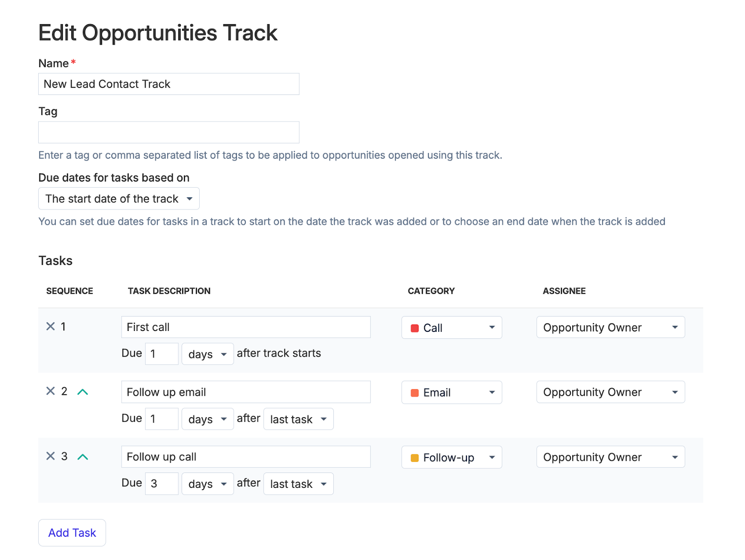Open 'last task' dropdown for Follow up email
The width and height of the screenshot is (745, 560).
click(x=298, y=419)
